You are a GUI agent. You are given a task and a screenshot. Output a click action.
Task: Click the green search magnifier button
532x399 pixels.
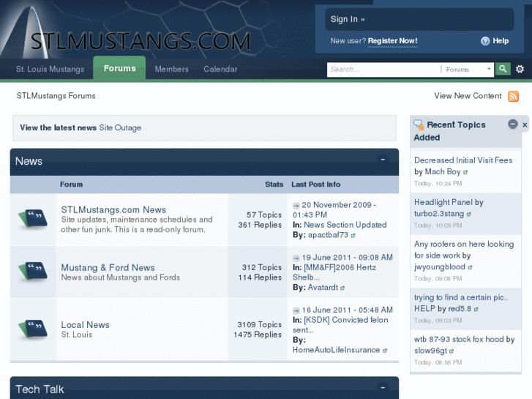pos(503,70)
